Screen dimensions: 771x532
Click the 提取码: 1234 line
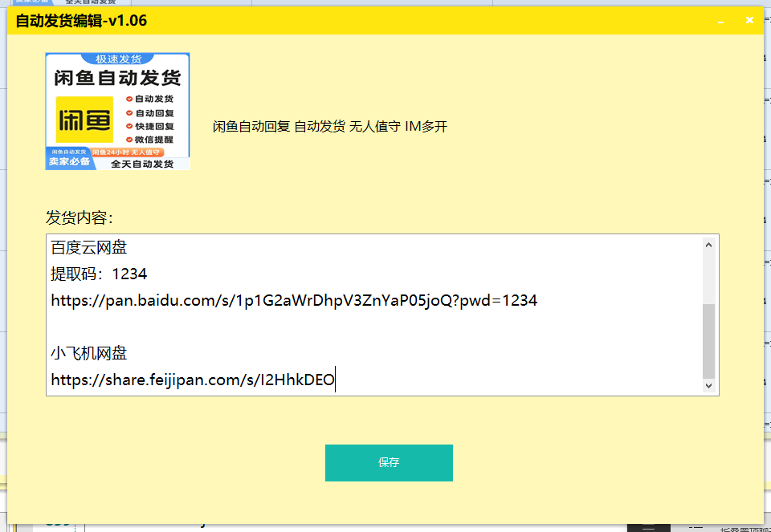[99, 274]
